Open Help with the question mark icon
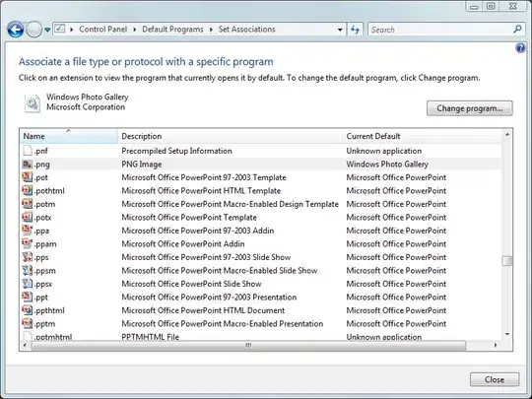Image resolution: width=532 pixels, height=399 pixels. click(520, 48)
